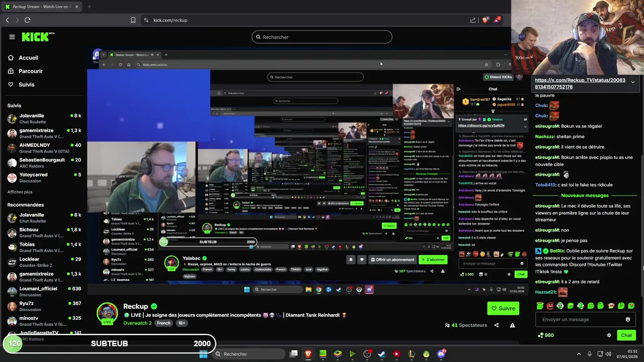This screenshot has width=644, height=362.
Task: Collapse the pinned message chevron
Action: tap(632, 82)
